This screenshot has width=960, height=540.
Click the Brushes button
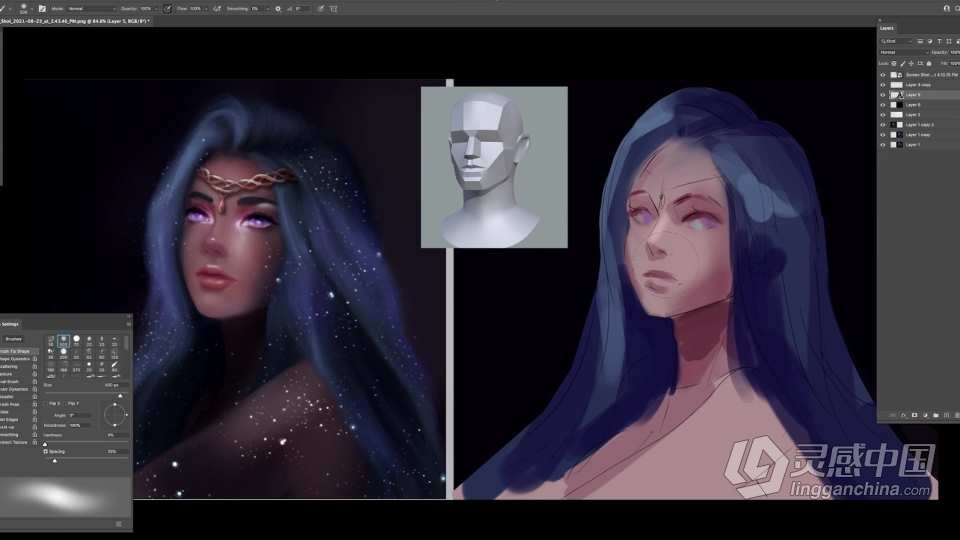(x=13, y=339)
